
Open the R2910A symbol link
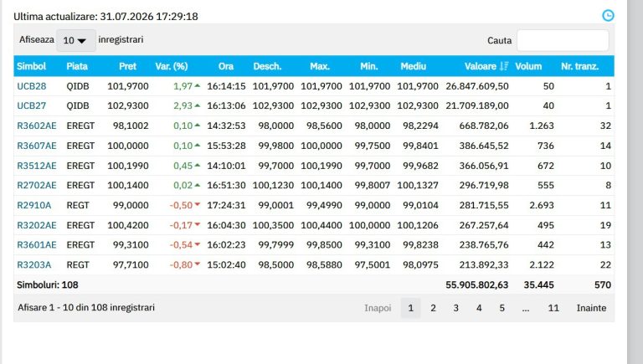tap(34, 205)
